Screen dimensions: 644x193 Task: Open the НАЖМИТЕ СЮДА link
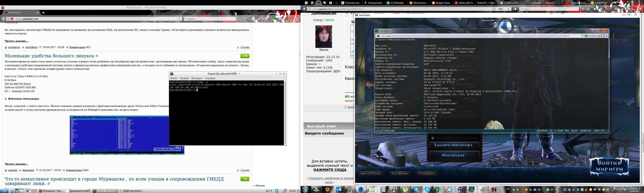[x=330, y=170]
